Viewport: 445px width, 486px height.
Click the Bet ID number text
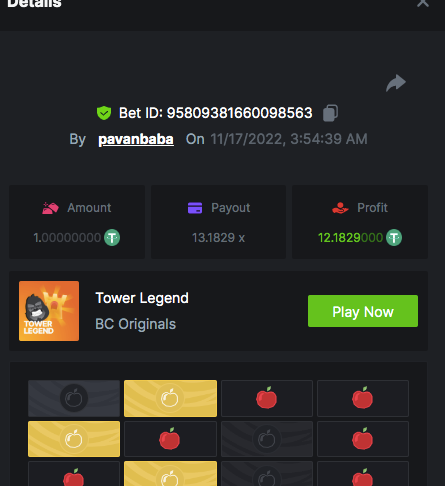[240, 113]
